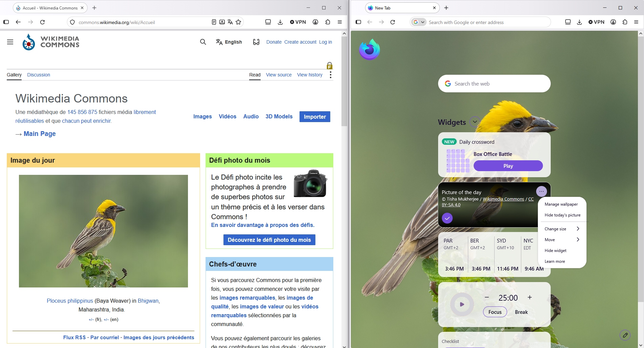Click the customize pencil icon on New Tab
This screenshot has height=348, width=644.
click(625, 335)
